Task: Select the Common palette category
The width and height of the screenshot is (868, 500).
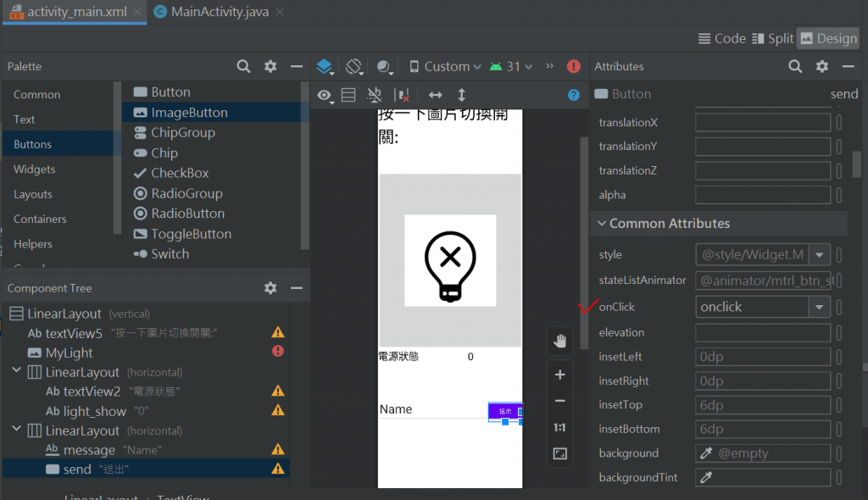Action: [x=36, y=95]
